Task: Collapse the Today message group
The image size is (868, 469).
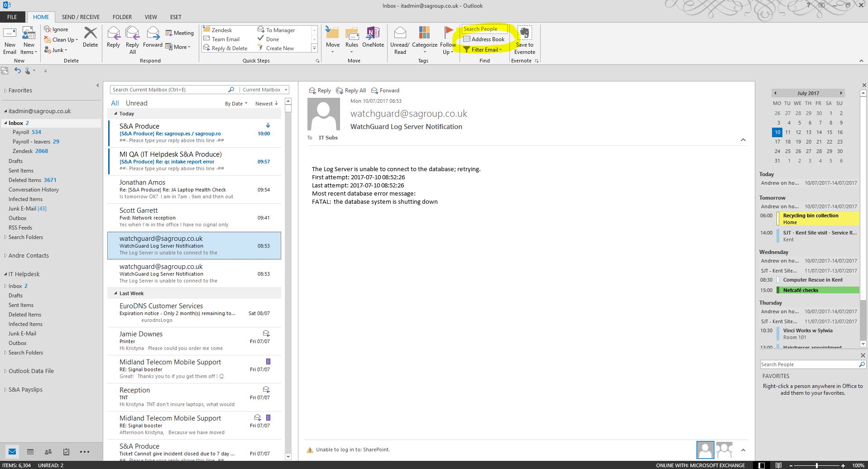Action: pyautogui.click(x=115, y=114)
